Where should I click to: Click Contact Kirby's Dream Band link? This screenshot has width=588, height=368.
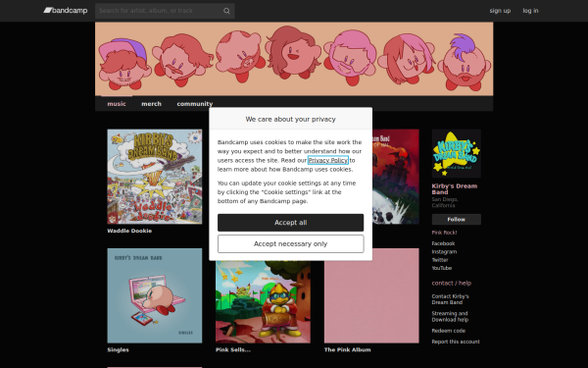pyautogui.click(x=450, y=299)
